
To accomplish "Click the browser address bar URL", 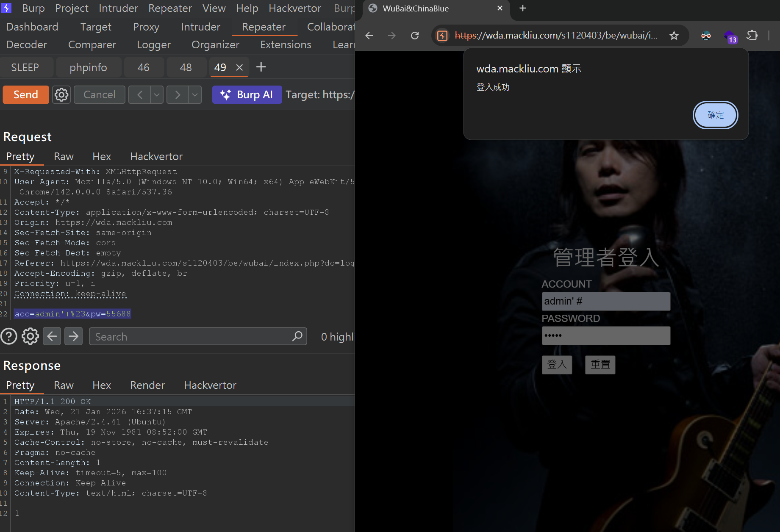I will click(x=556, y=36).
